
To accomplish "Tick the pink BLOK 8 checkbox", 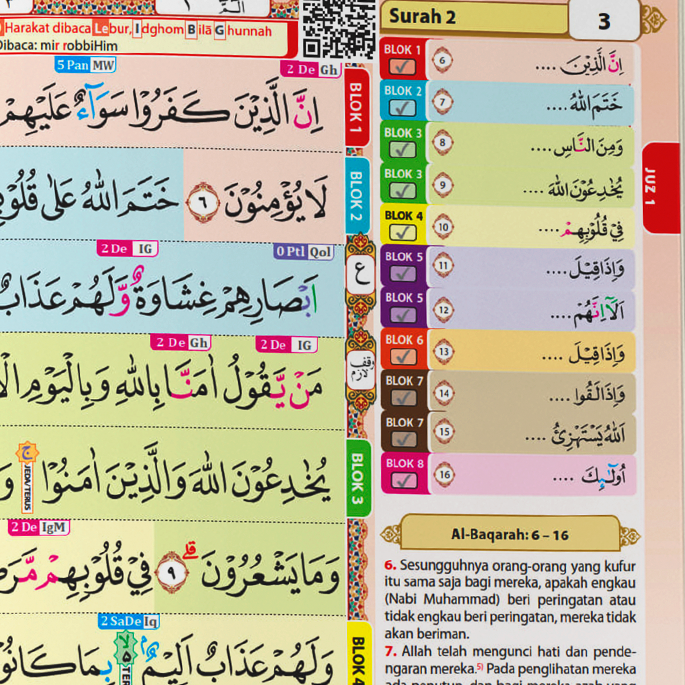I will 403,481.
